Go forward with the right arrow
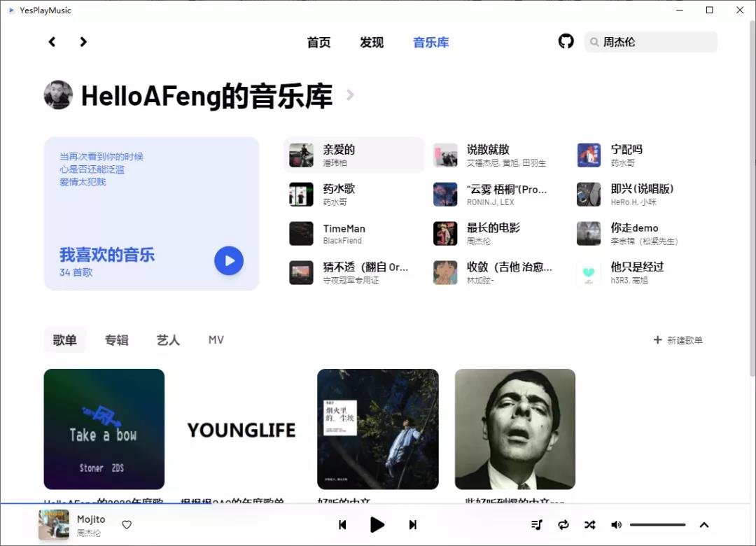 83,42
